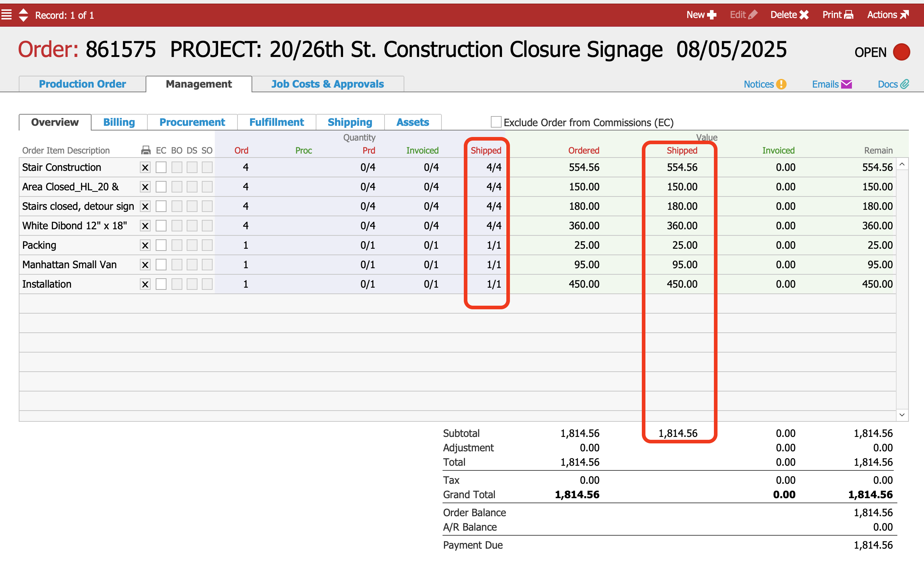Uncheck print box for Stair Construction
Viewport: 924px width, 571px height.
(145, 167)
